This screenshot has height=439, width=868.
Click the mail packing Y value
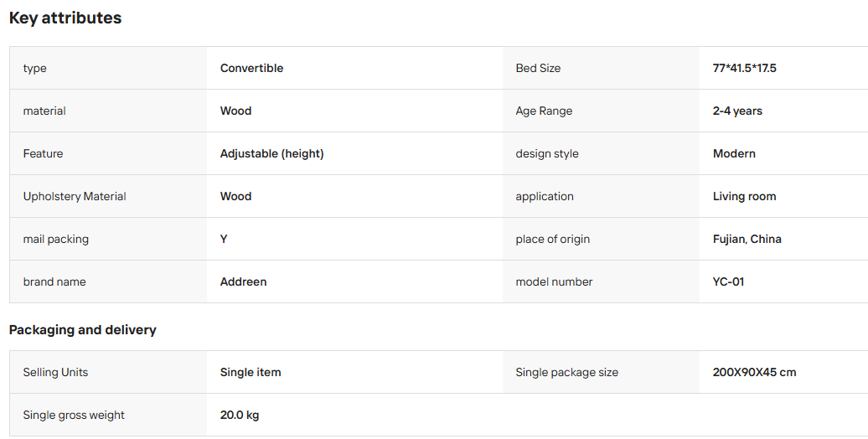pos(224,239)
